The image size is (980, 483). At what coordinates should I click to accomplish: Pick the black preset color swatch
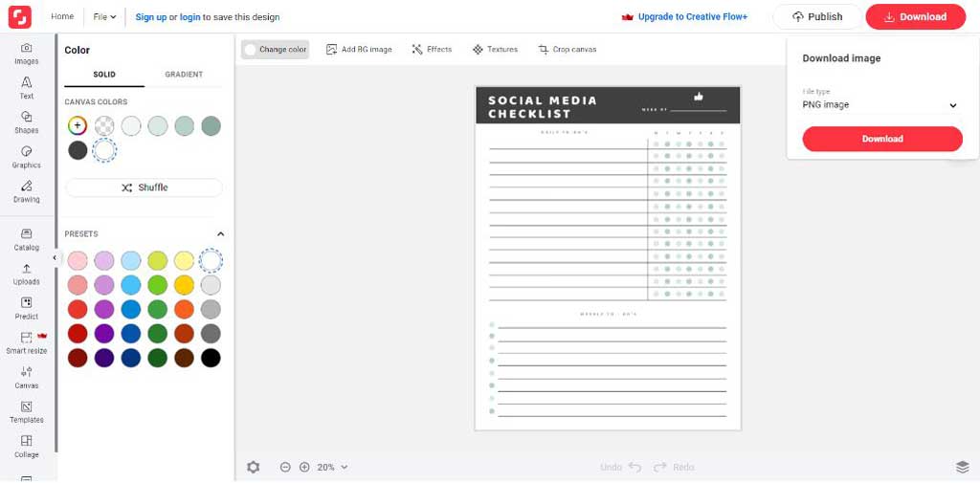click(211, 358)
